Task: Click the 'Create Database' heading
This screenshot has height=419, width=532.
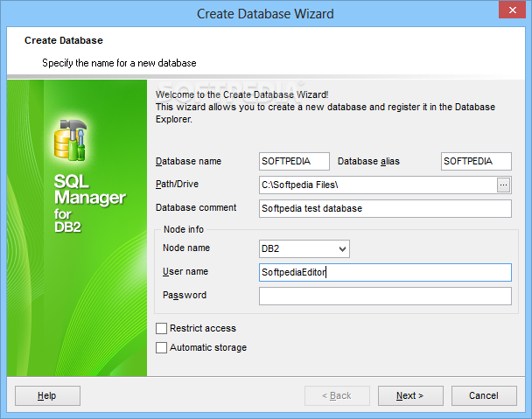Action: click(x=64, y=40)
